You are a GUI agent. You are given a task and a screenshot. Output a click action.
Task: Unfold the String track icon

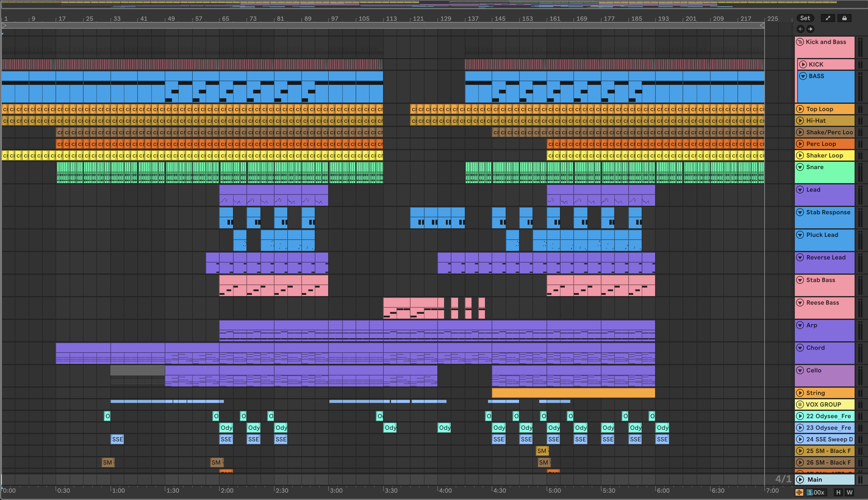800,393
